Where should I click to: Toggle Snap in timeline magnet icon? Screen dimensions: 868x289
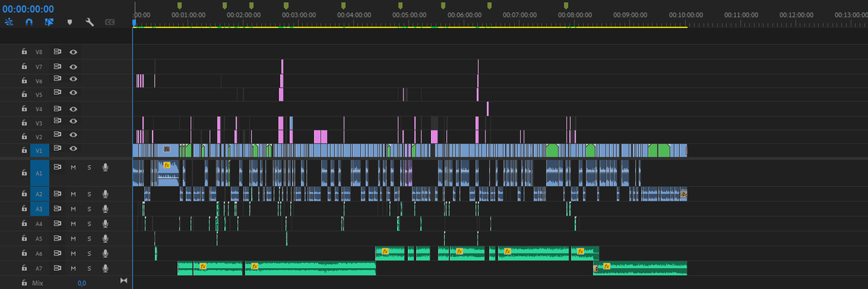(x=29, y=22)
